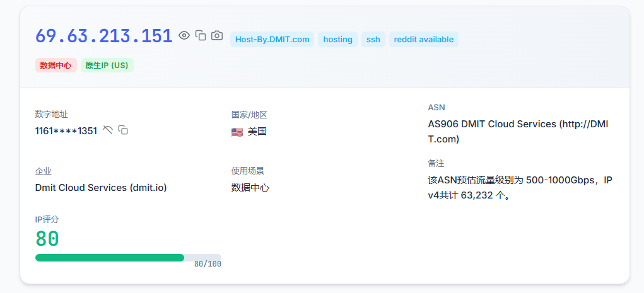Click the 美国 country name
The width and height of the screenshot is (644, 293).
(x=257, y=132)
